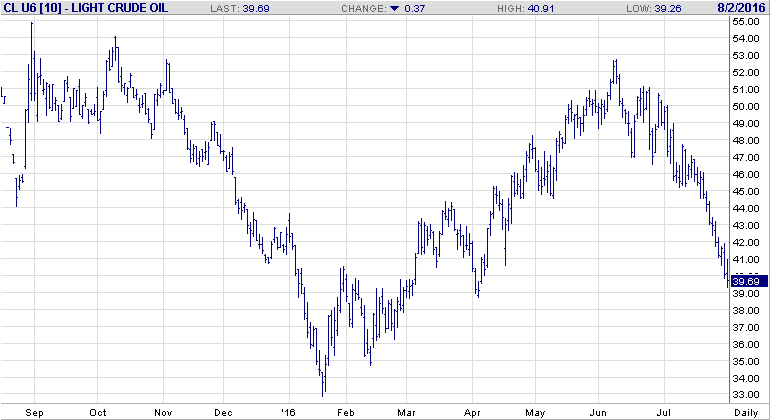The image size is (770, 420).
Task: Select the Oct label on time axis
Action: 98,411
